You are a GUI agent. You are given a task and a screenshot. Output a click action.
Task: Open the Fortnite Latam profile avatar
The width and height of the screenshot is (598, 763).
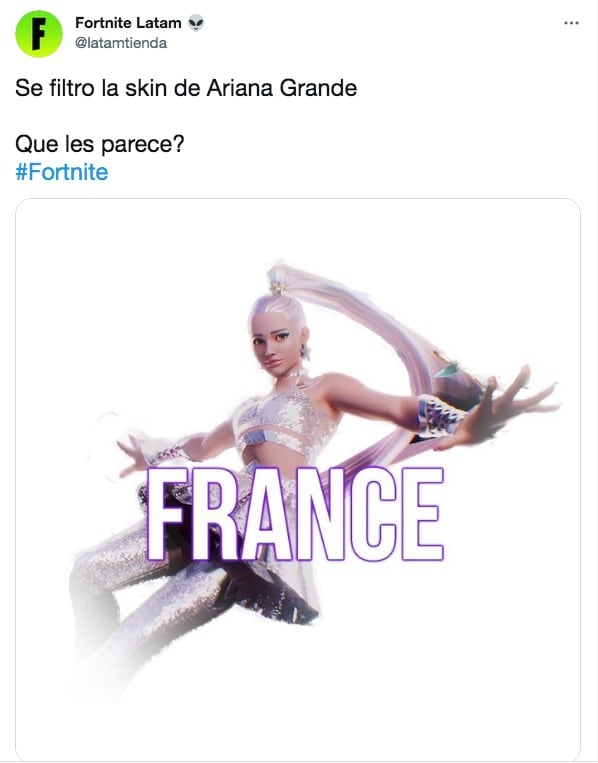(39, 34)
